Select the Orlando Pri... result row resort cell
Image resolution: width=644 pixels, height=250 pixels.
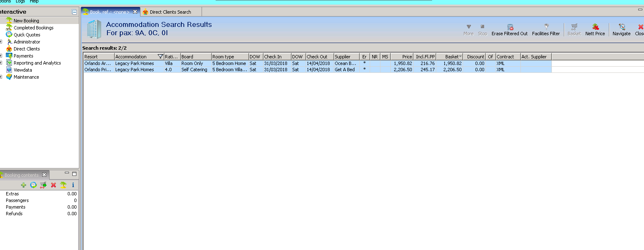[x=99, y=70]
